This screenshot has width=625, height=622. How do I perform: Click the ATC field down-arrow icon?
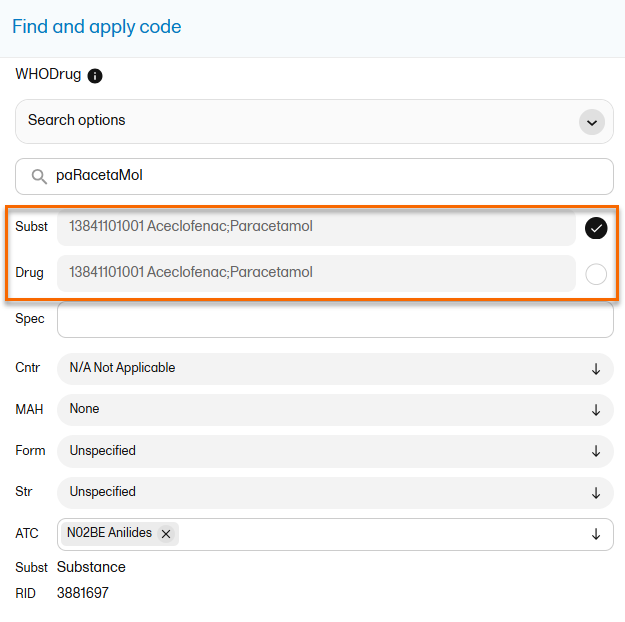(x=596, y=534)
